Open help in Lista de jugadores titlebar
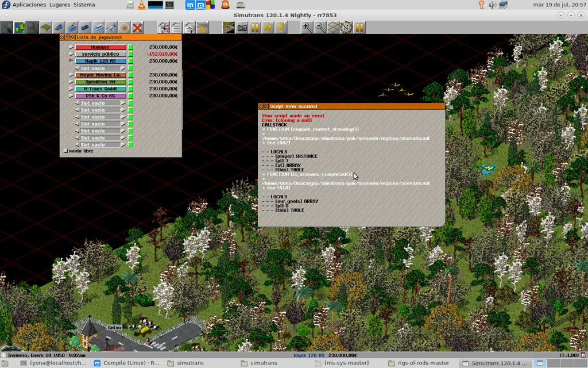 point(68,37)
